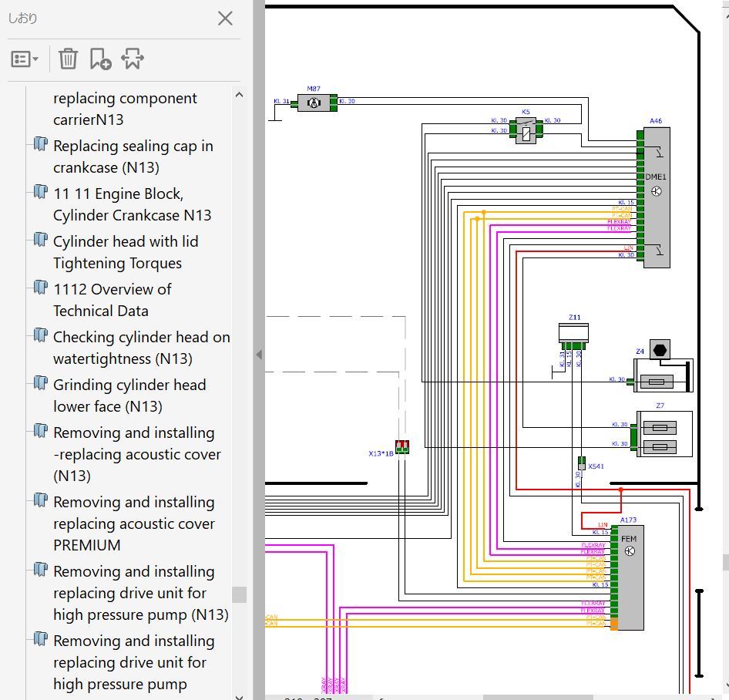Click bookmark icon beside 1112 Overview
This screenshot has width=729, height=700.
40,288
